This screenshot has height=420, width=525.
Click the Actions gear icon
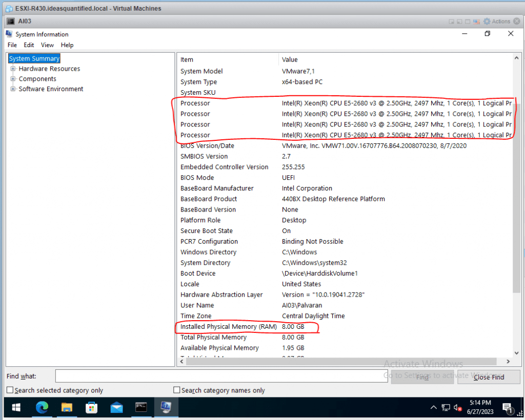487,22
